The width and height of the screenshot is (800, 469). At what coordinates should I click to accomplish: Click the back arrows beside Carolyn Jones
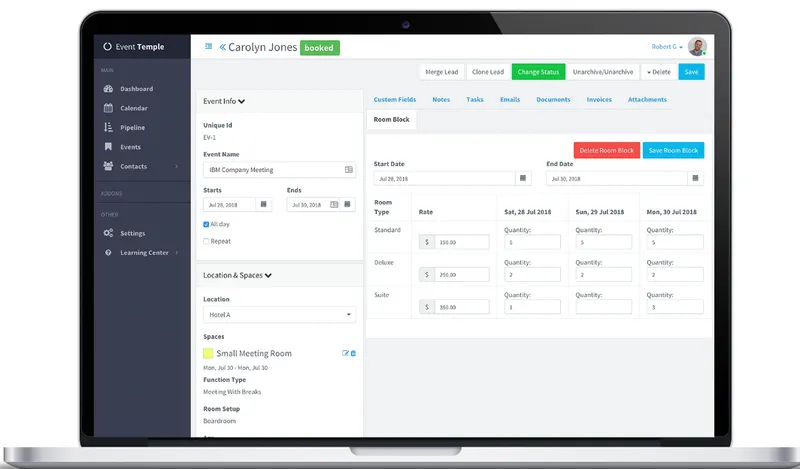222,47
